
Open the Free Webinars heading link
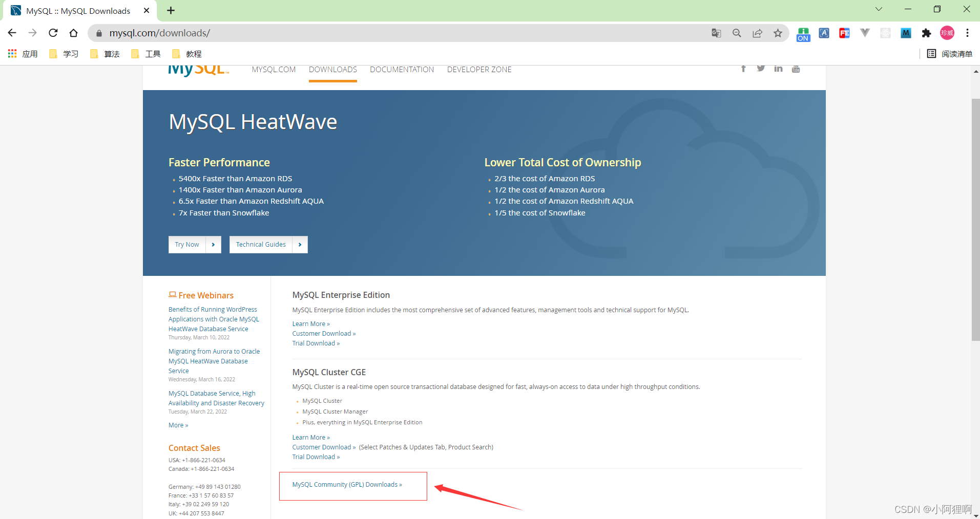coord(206,295)
